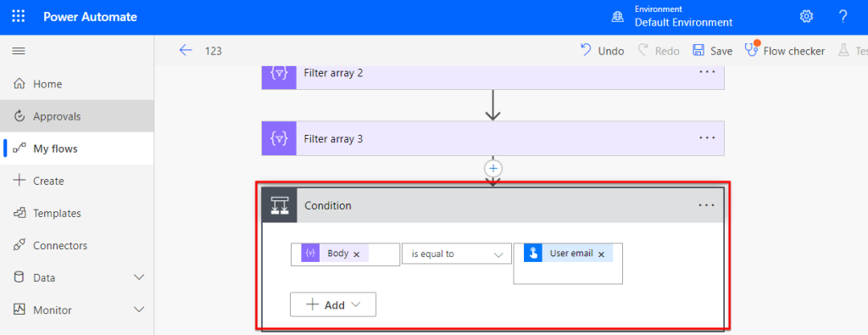This screenshot has width=868, height=335.
Task: Click the Connectors plug icon
Action: (19, 245)
